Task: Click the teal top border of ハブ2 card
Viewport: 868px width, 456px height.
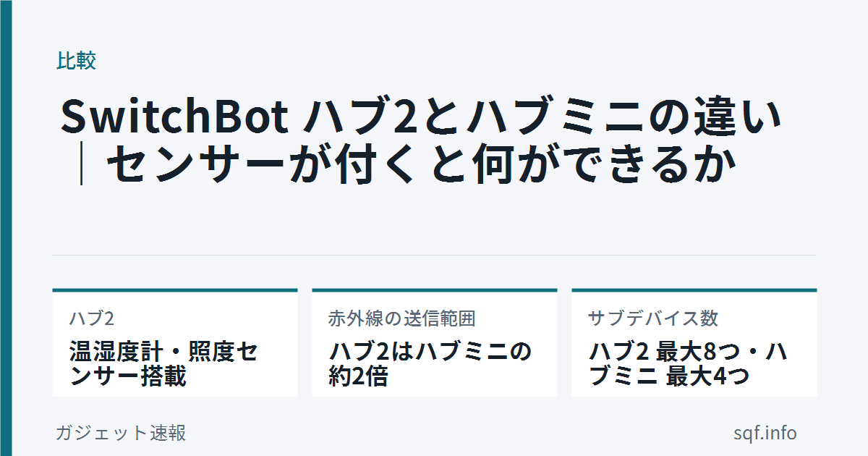Action: pyautogui.click(x=175, y=290)
